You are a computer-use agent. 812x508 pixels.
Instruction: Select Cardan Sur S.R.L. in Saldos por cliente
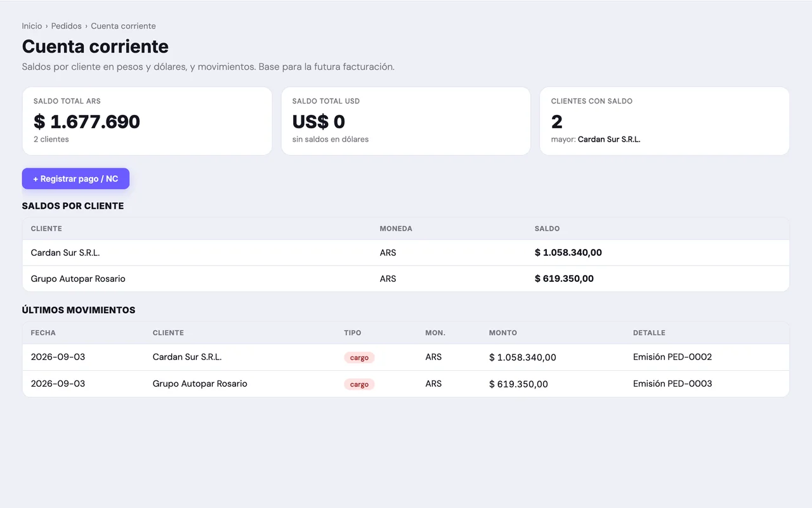pyautogui.click(x=65, y=253)
